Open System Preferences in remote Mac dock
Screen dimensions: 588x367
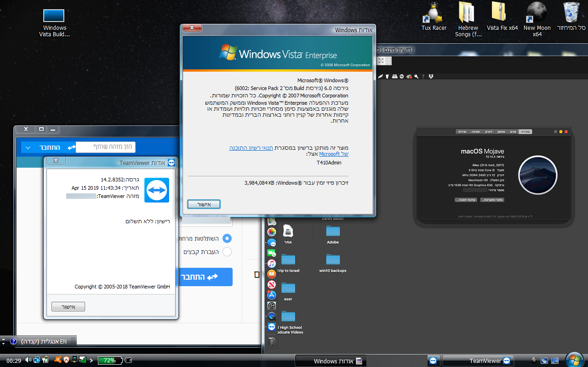(x=271, y=305)
